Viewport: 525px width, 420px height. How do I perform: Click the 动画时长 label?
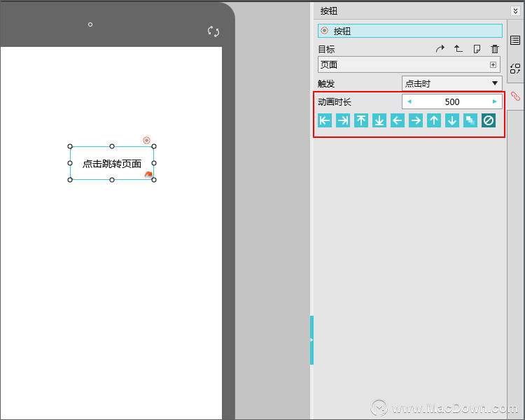[335, 101]
